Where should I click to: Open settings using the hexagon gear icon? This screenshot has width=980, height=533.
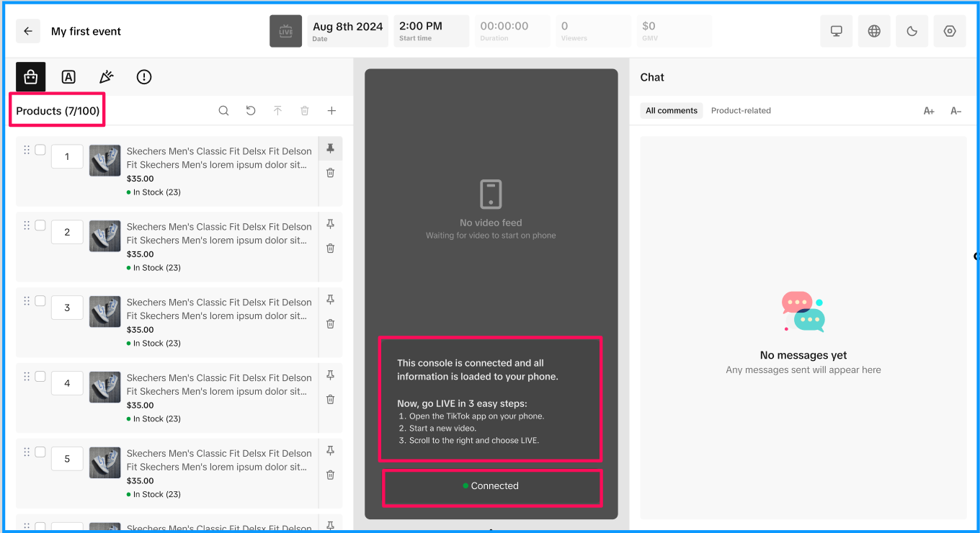pos(950,32)
